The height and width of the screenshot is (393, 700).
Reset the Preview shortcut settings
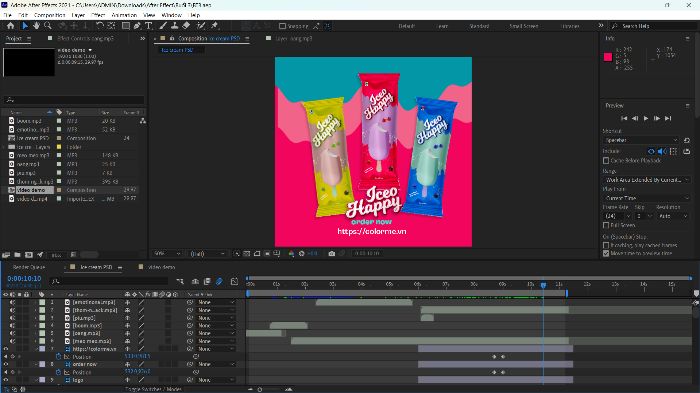pos(687,140)
